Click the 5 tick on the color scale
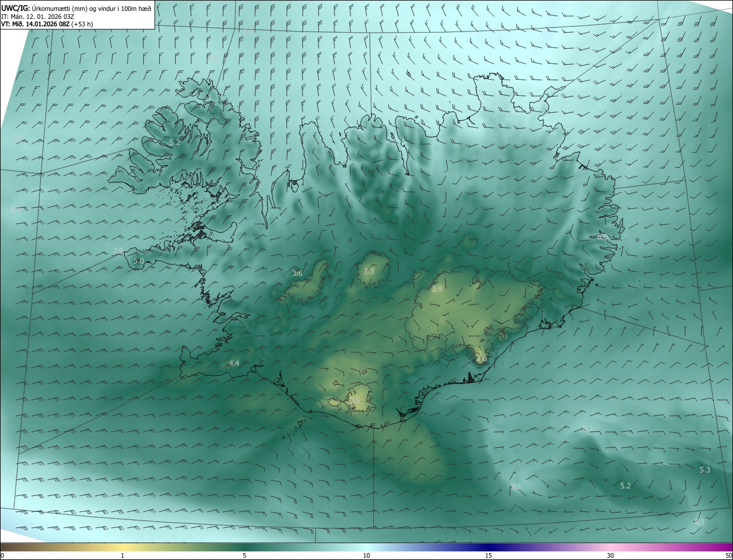 [245, 555]
